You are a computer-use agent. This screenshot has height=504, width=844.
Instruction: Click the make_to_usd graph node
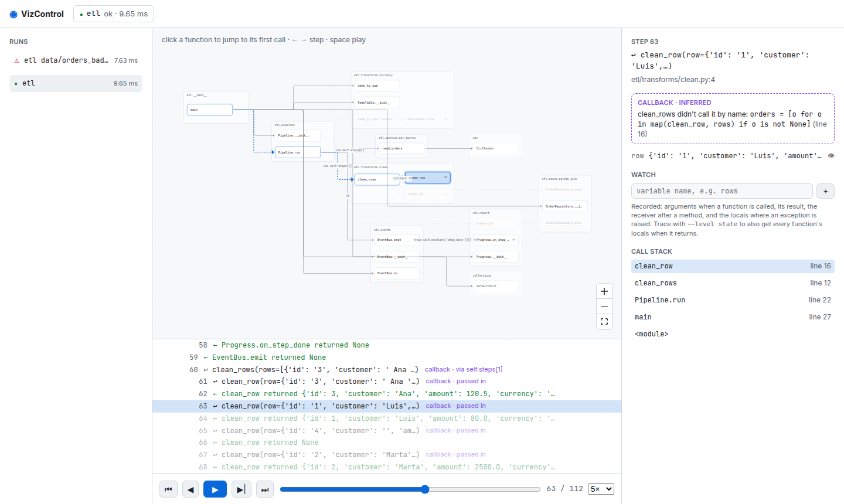[377, 86]
